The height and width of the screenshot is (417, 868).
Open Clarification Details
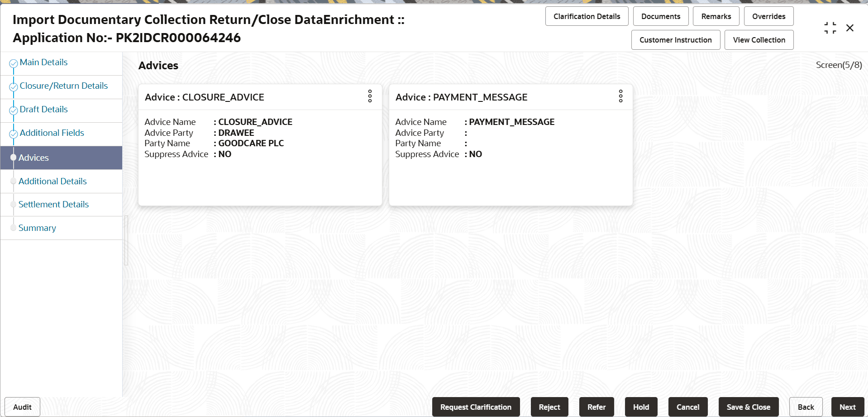click(587, 16)
